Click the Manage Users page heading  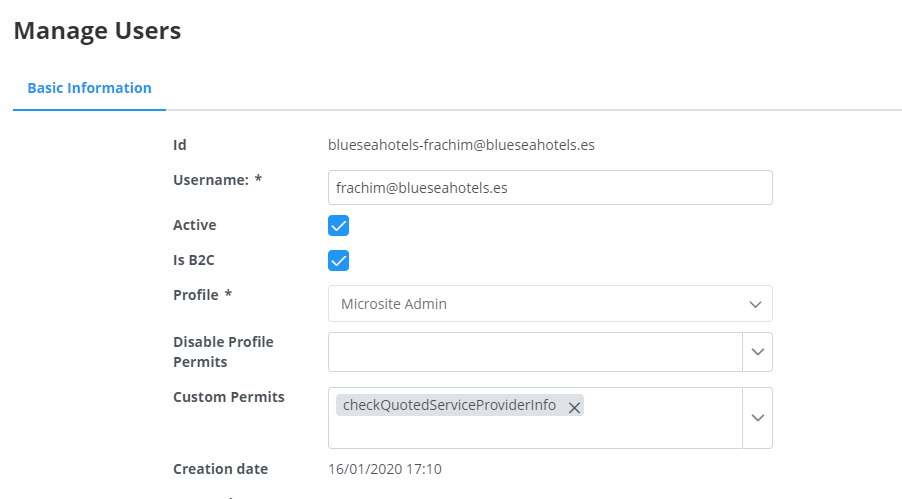[x=97, y=31]
